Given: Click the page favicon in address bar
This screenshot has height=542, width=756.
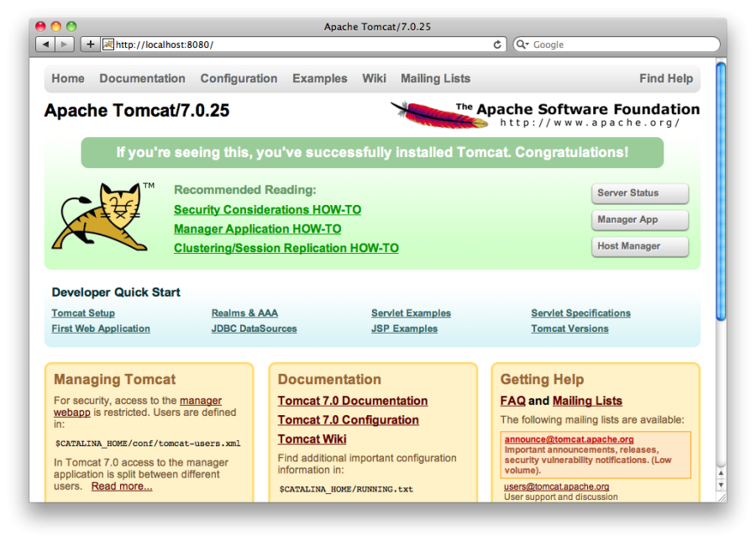Looking at the screenshot, I should [x=108, y=45].
